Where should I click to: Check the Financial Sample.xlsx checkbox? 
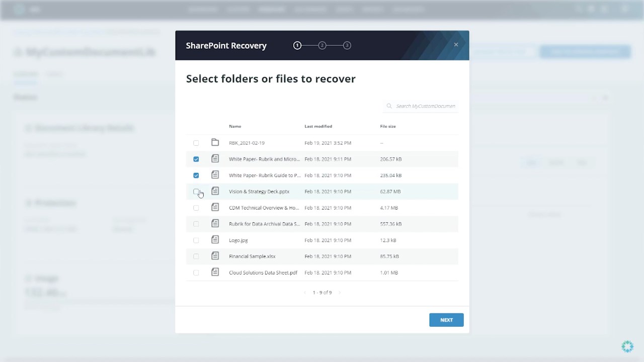196,256
